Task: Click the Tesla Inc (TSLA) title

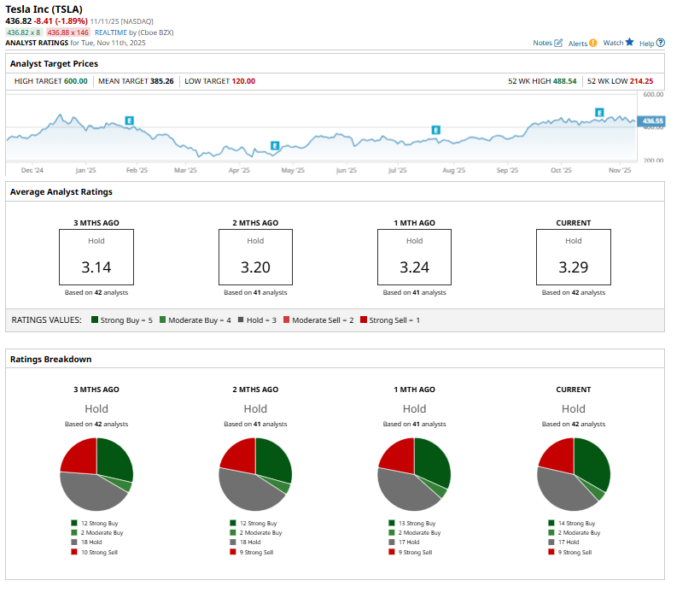Action: pos(44,7)
